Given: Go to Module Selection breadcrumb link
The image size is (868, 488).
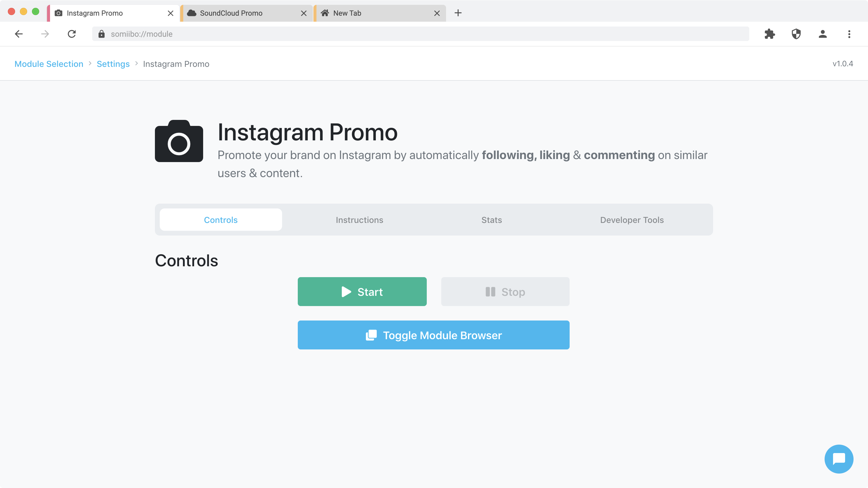Looking at the screenshot, I should click(49, 64).
